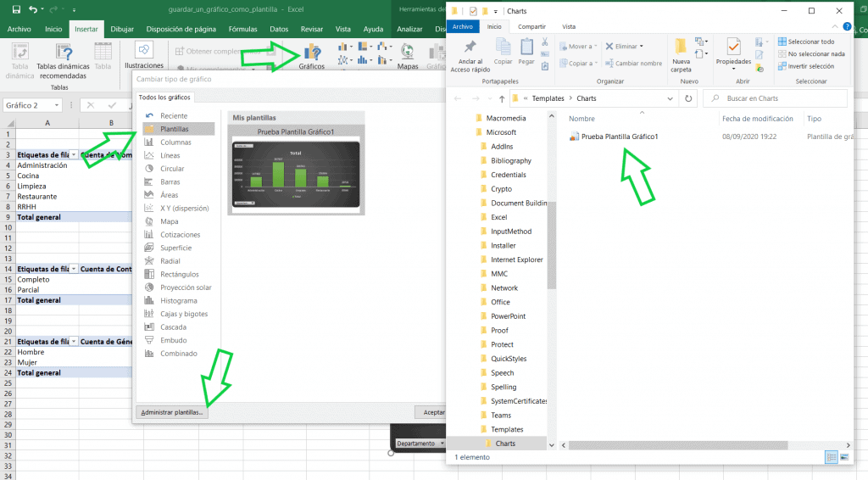The image size is (868, 480).
Task: Refresh the Charts folder view
Action: click(x=688, y=98)
